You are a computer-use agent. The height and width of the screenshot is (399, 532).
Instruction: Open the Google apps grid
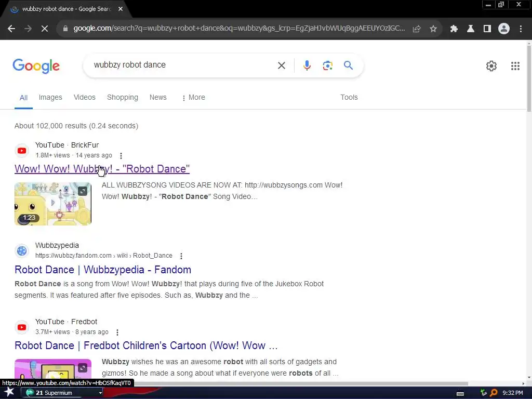coord(515,66)
